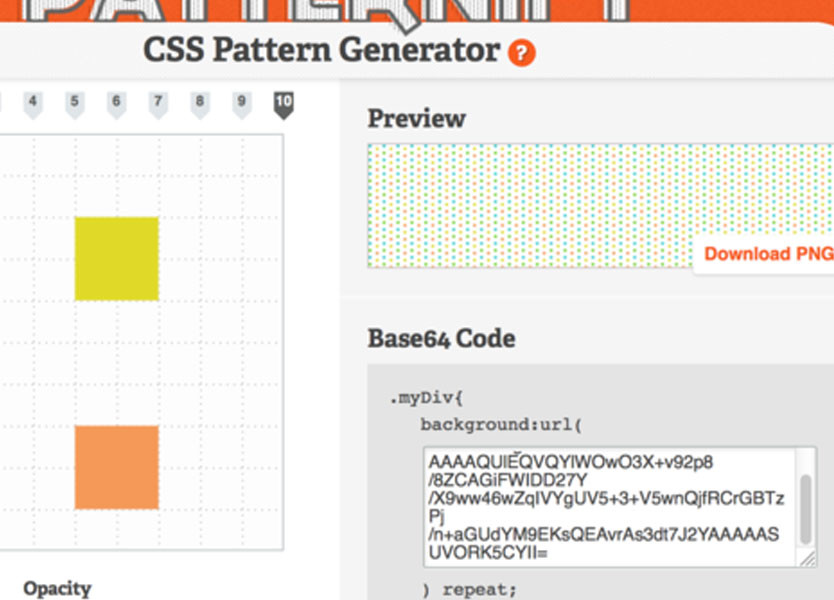The height and width of the screenshot is (600, 834).
Task: Click the Base64 Code section heading
Action: tap(441, 338)
